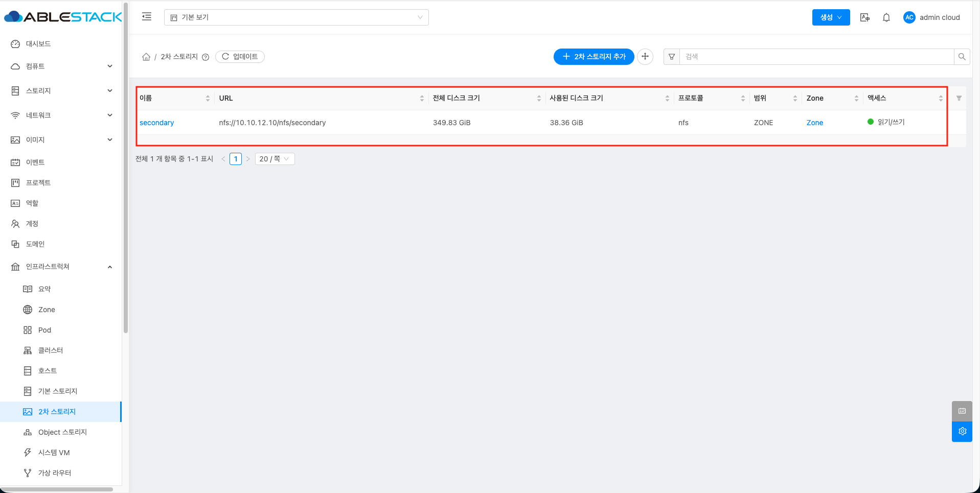Expand the 이미지 menu
This screenshot has height=493, width=980.
(x=61, y=140)
